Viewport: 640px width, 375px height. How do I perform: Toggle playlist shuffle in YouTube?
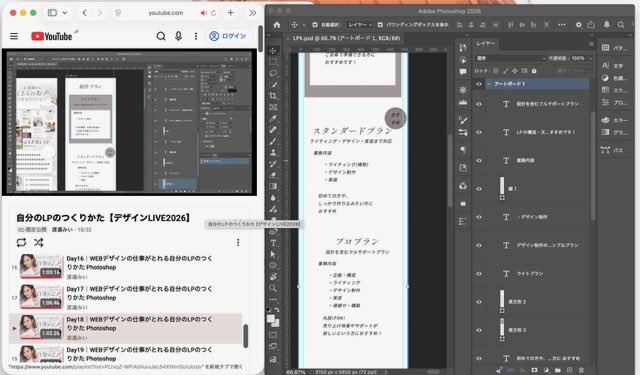tap(39, 242)
